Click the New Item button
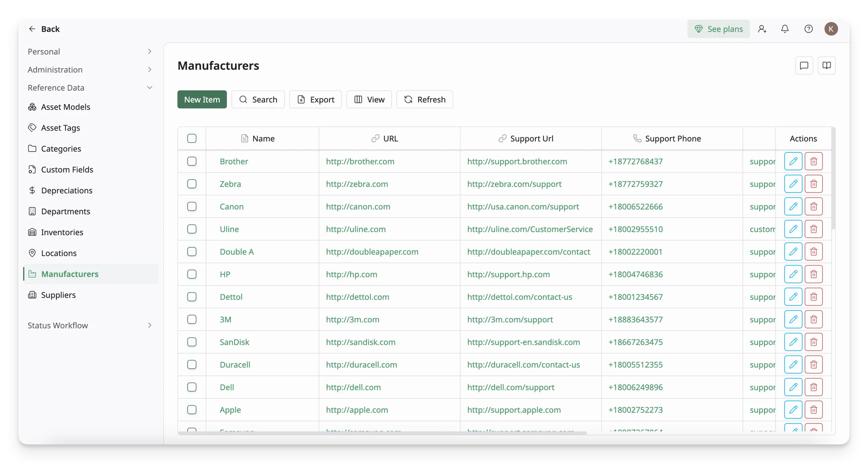Viewport: 868px width, 463px height. (202, 99)
